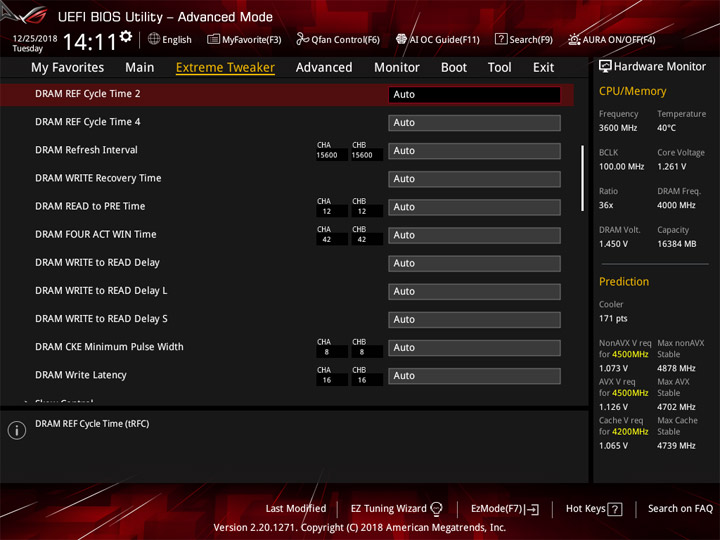
Task: Switch to My Favorites tab
Action: click(x=68, y=68)
